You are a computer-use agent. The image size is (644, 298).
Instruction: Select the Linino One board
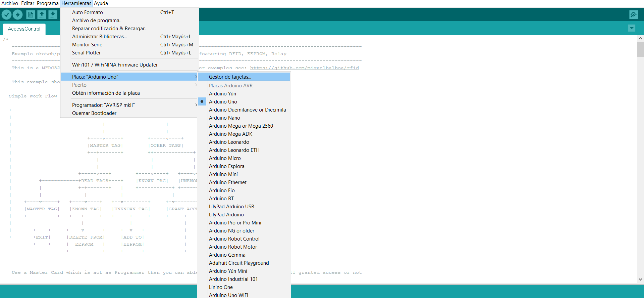pyautogui.click(x=244, y=287)
